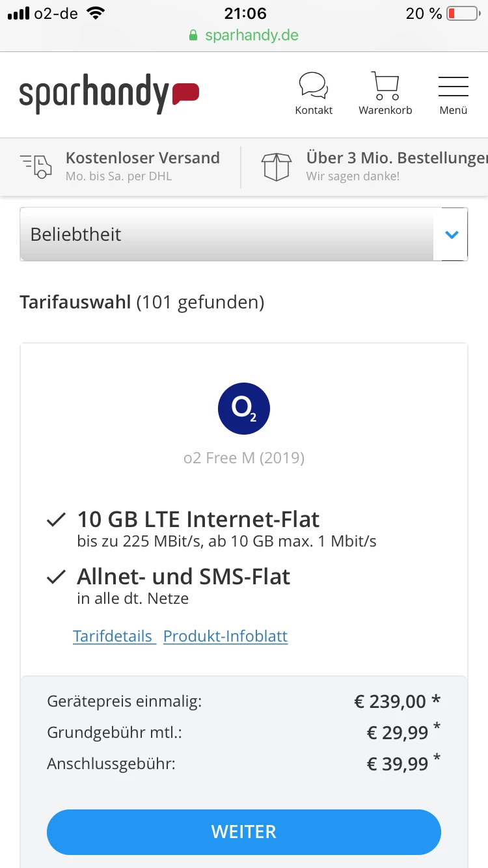
Task: Expand the Beliebtheit sort dropdown arrow
Action: pyautogui.click(x=452, y=234)
